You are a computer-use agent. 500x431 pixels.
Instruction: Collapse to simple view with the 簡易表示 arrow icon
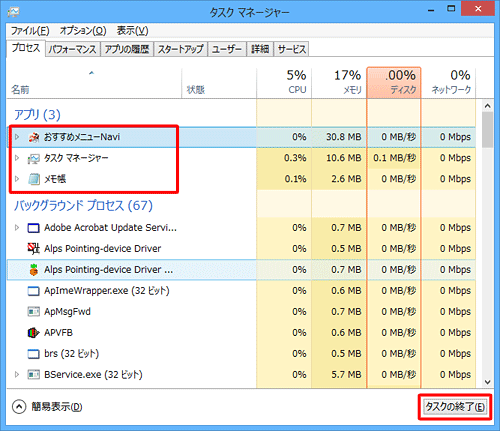(19, 407)
